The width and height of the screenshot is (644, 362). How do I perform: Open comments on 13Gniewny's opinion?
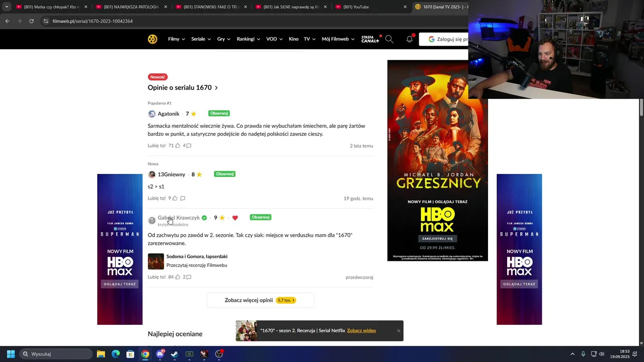pos(183,199)
